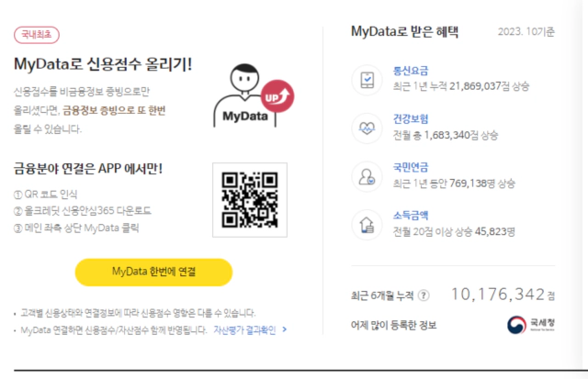Open the 통신요금 link
The image size is (588, 379).
point(411,71)
